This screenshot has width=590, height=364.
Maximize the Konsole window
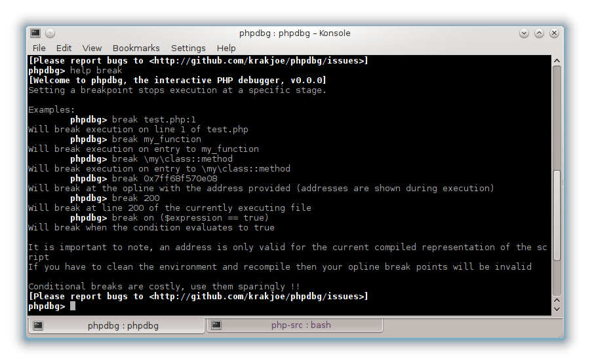tap(539, 33)
